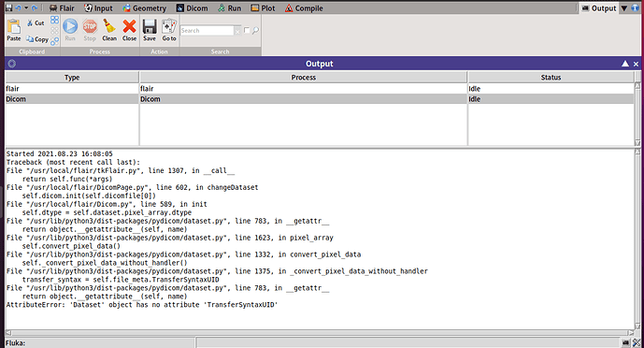
Task: Click the tools icon in bottom-right status bar
Action: click(x=637, y=342)
